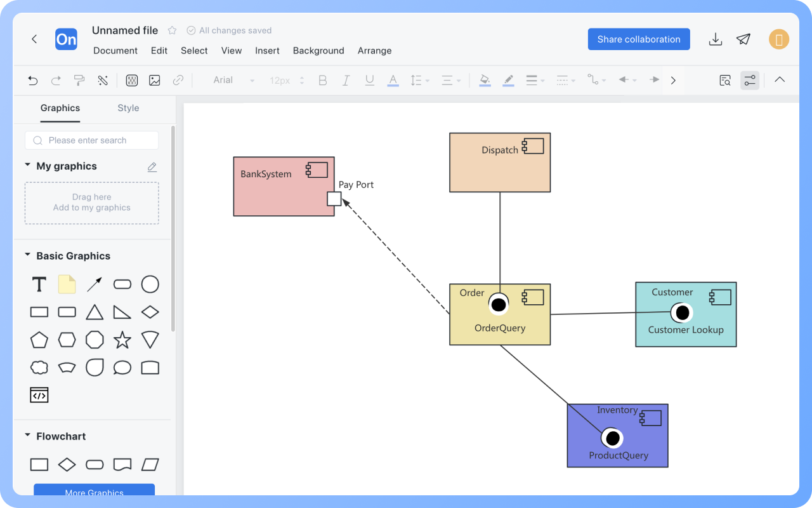Select the Dispatch component on canvas
The height and width of the screenshot is (508, 812).
click(x=500, y=163)
